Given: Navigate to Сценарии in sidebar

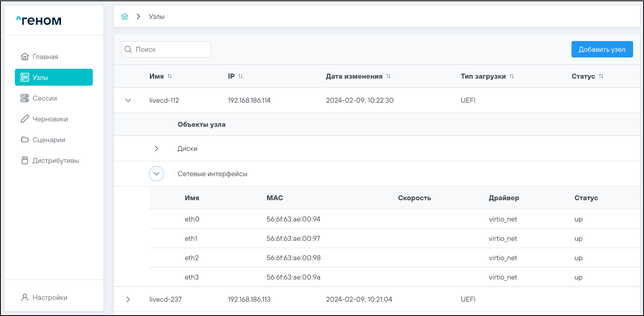Looking at the screenshot, I should [x=49, y=140].
